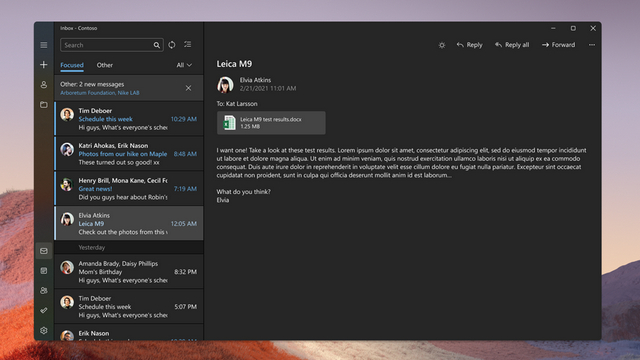Compose a new mail with plus icon
Image resolution: width=640 pixels, height=360 pixels.
pyautogui.click(x=44, y=64)
